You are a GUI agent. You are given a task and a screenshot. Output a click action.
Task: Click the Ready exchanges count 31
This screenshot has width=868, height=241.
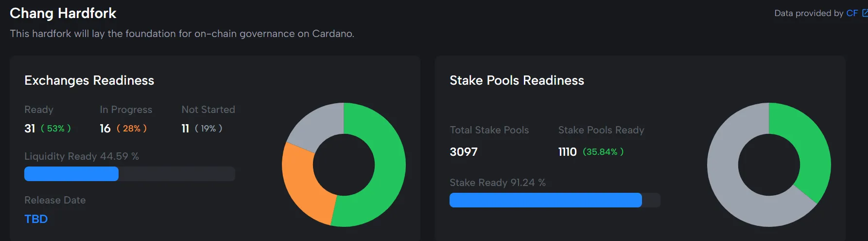pyautogui.click(x=30, y=129)
